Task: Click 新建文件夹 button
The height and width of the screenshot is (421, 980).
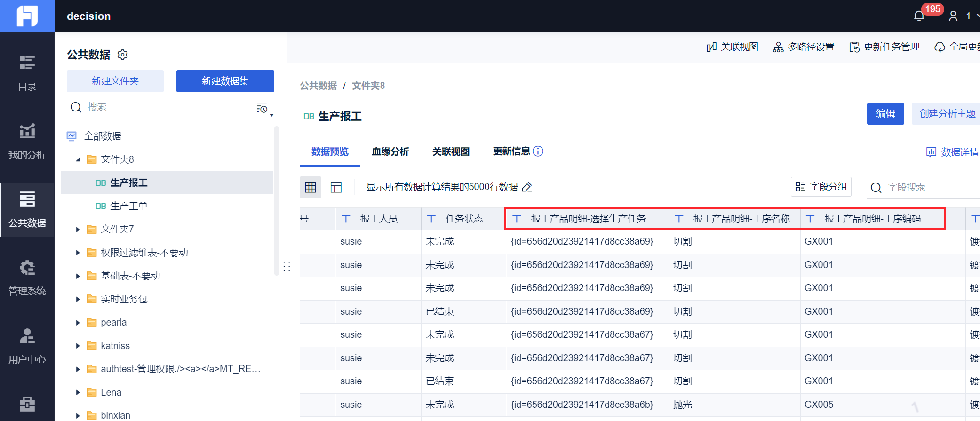Action: (115, 81)
